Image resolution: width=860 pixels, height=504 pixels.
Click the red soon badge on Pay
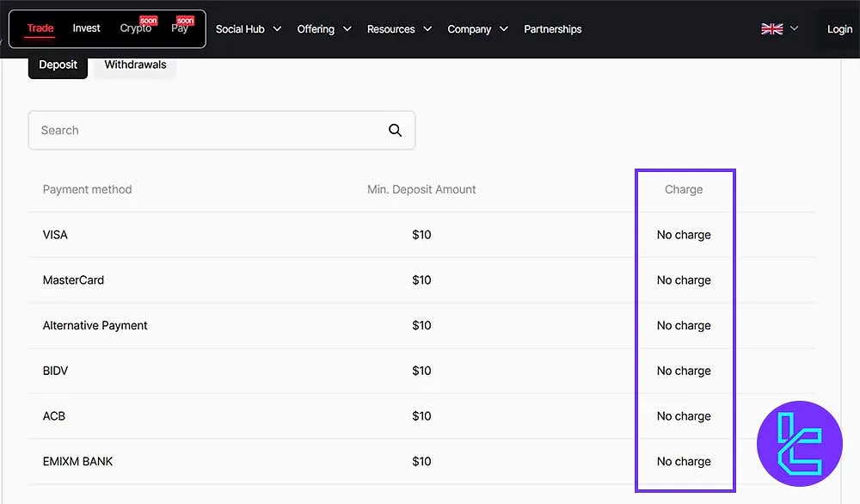tap(186, 21)
